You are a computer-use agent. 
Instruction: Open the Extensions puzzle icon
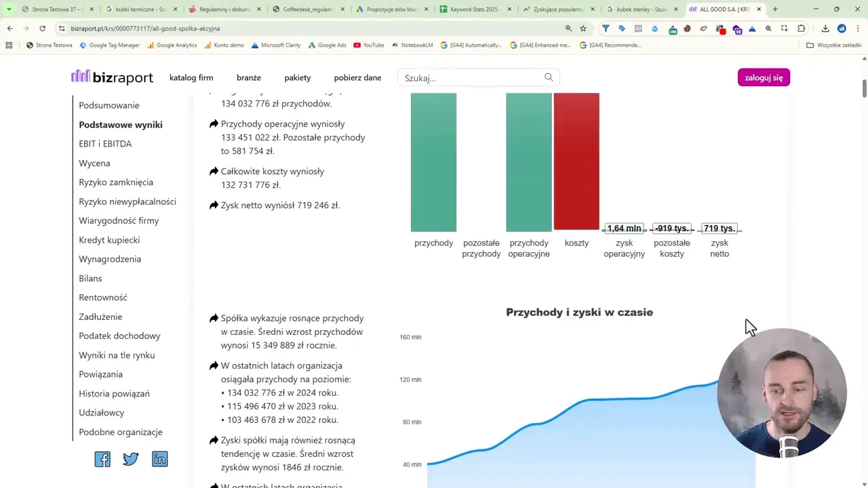(x=802, y=28)
